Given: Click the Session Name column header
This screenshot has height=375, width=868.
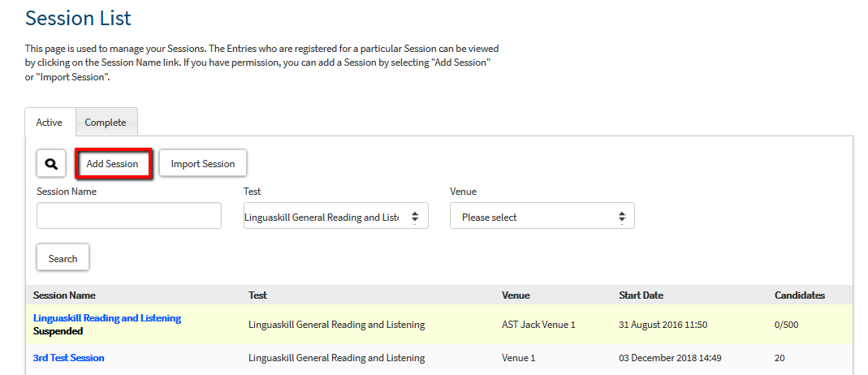Looking at the screenshot, I should [x=64, y=295].
